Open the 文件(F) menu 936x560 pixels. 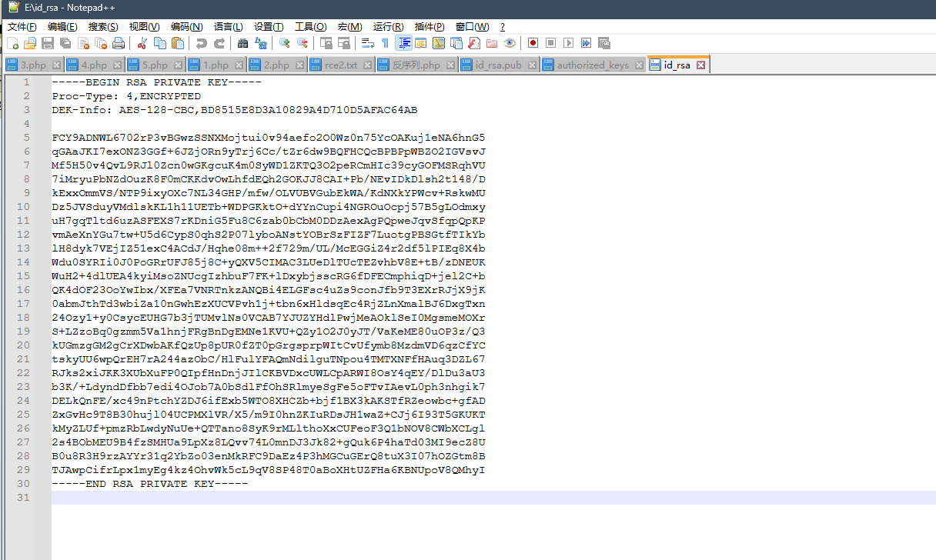22,27
